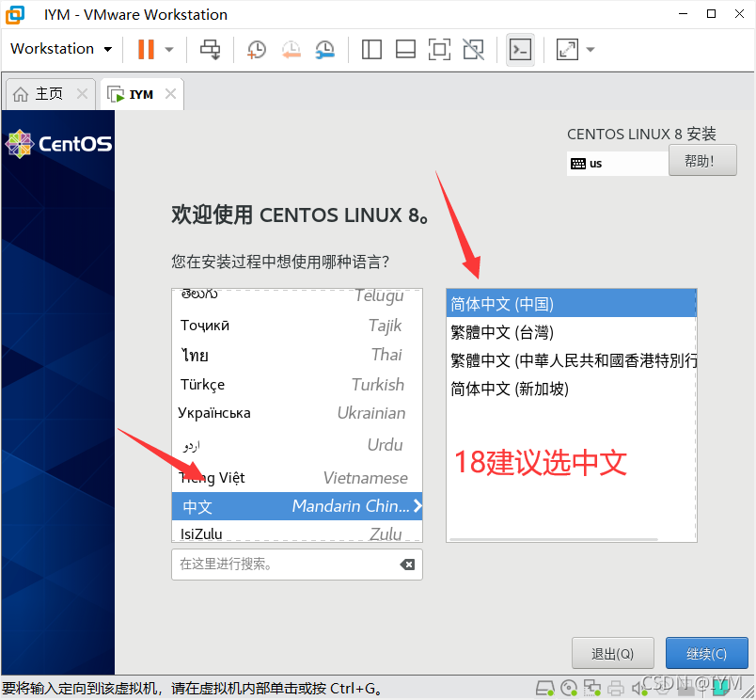Choose Türkçe Turkish language
The width and height of the screenshot is (756, 700).
tap(297, 385)
